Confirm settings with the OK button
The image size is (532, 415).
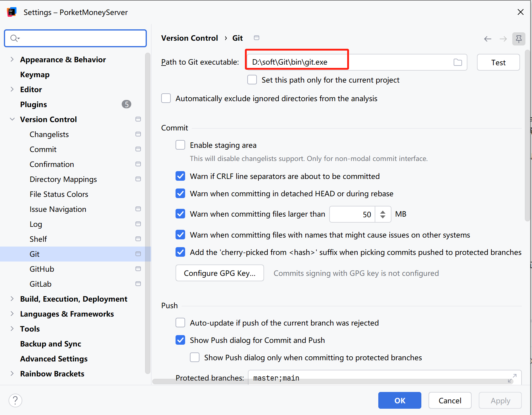[400, 400]
